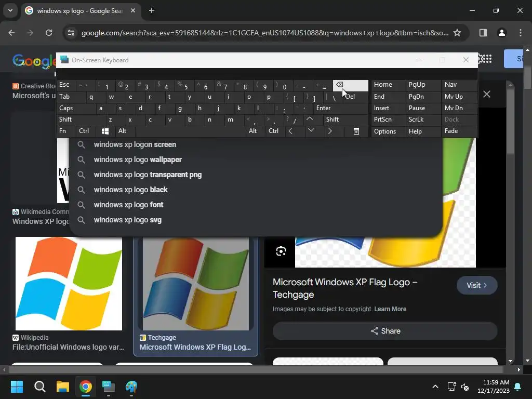
Task: Click Options key on On-Screen Keyboard
Action: pyautogui.click(x=388, y=131)
